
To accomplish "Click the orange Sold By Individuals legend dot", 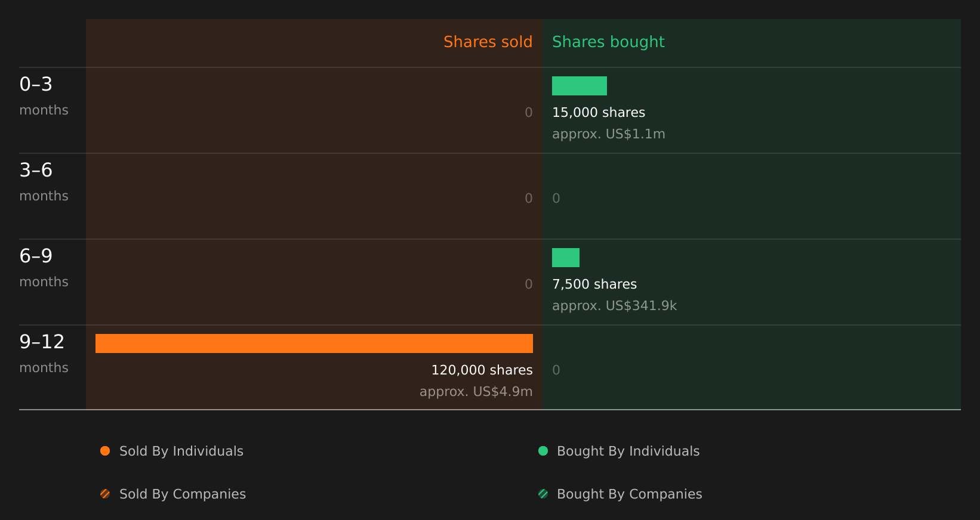I will 105,451.
